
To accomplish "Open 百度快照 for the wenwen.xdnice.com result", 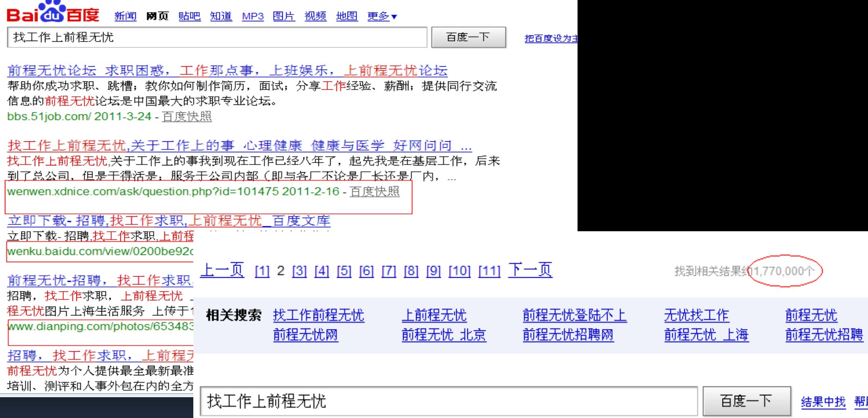I will (x=375, y=192).
